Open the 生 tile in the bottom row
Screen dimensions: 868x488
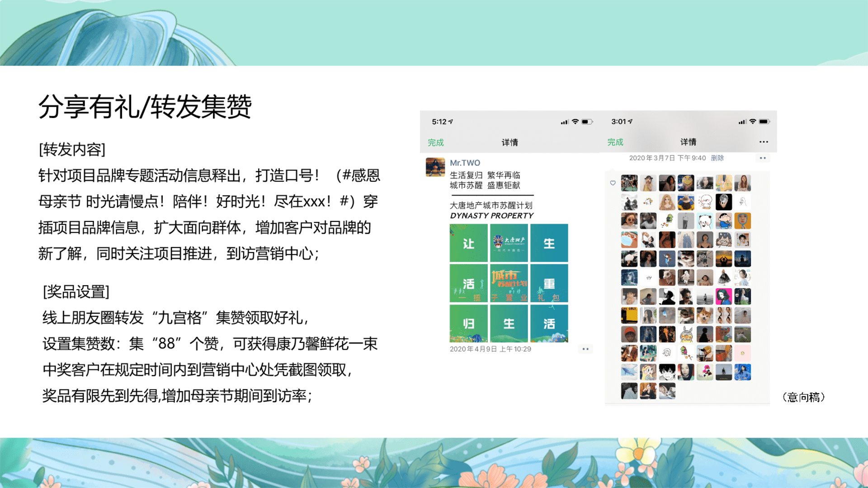click(509, 324)
